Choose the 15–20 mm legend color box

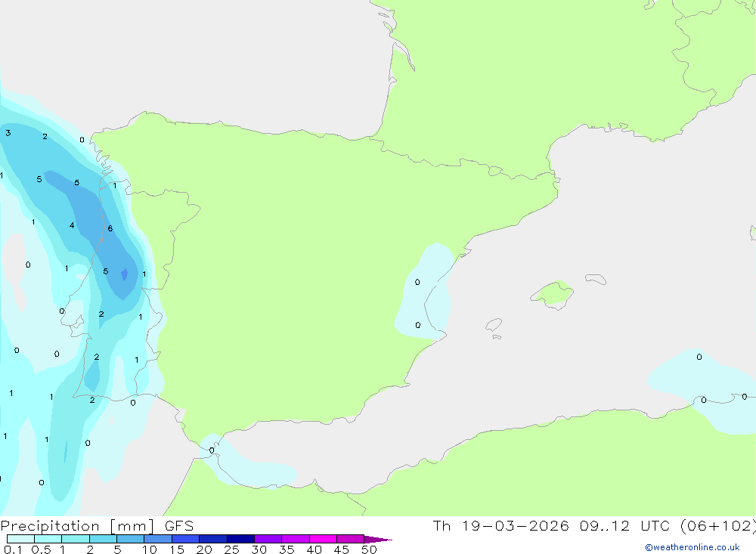pos(185,539)
